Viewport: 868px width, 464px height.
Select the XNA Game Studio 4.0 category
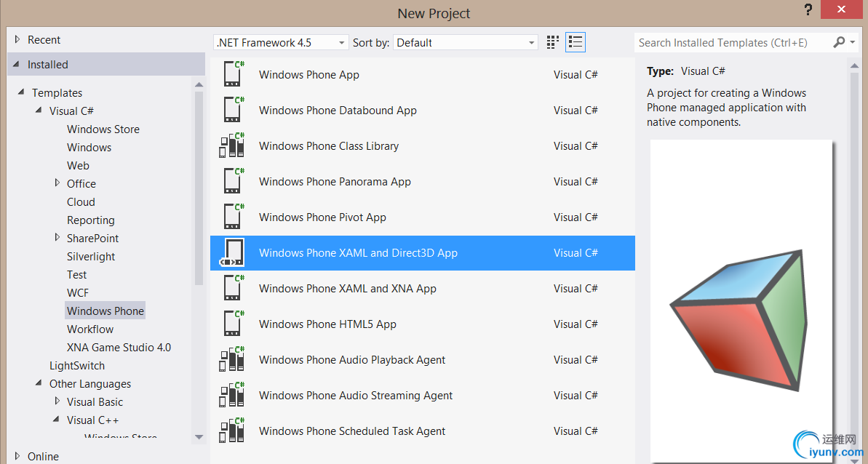coord(119,348)
